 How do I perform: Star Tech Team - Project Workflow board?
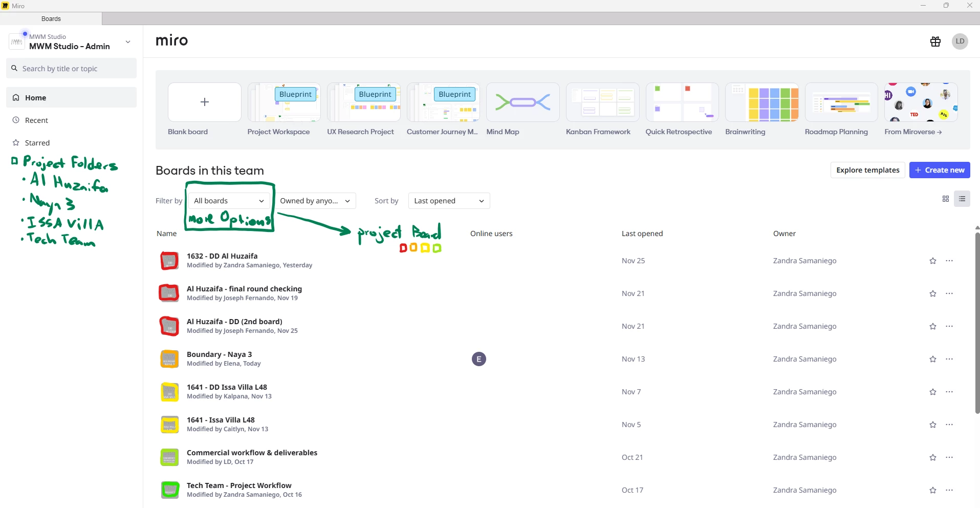tap(933, 490)
